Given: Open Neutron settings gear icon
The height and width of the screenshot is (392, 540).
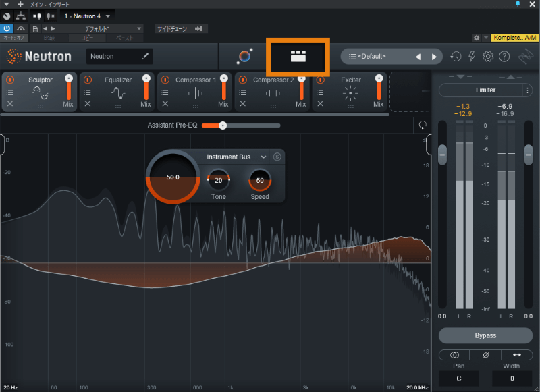Looking at the screenshot, I should (487, 57).
